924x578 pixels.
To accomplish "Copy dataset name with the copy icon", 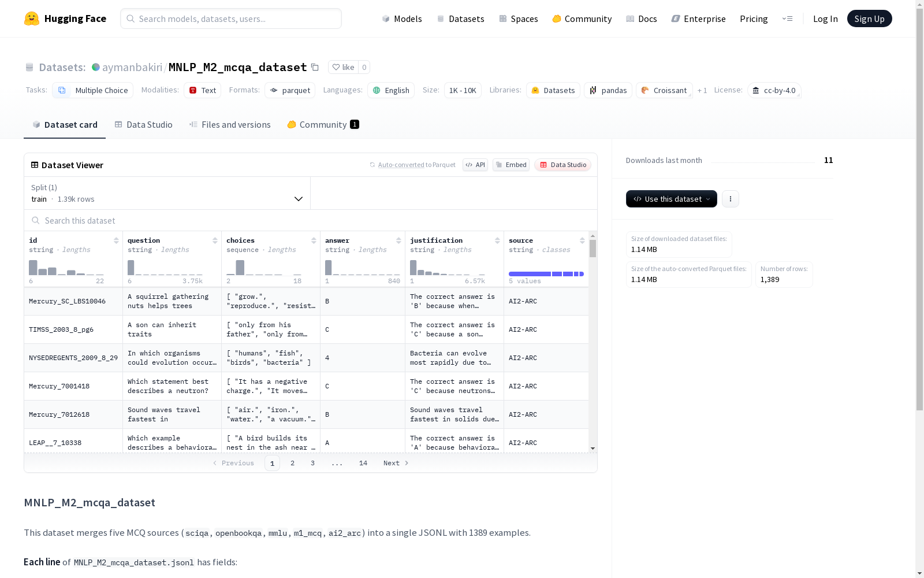I will (x=315, y=67).
